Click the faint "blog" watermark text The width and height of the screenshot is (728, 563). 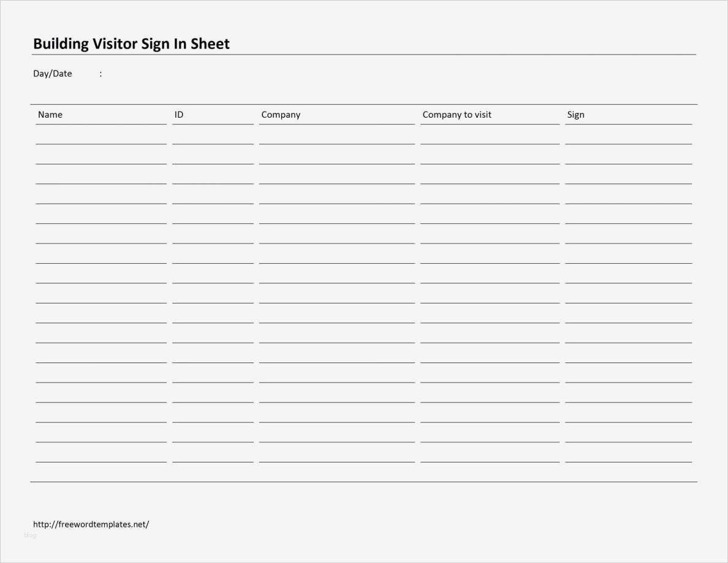30,535
